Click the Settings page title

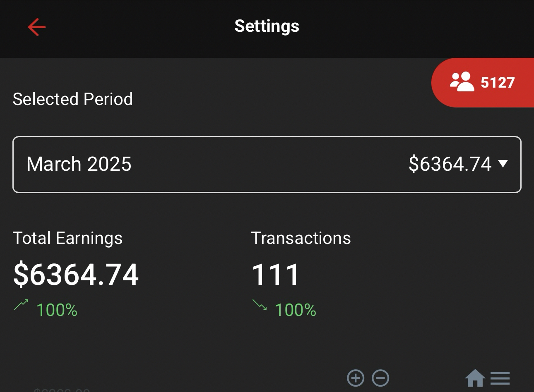pyautogui.click(x=267, y=26)
